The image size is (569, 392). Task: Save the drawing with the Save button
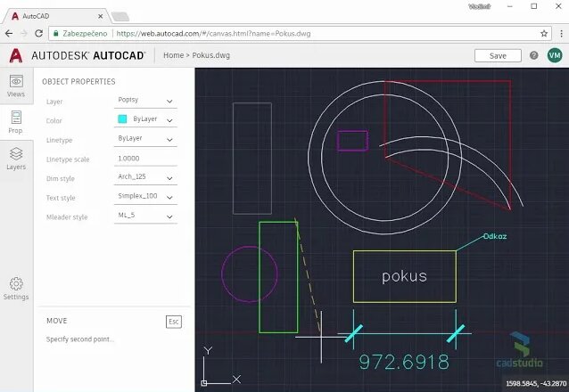[498, 56]
